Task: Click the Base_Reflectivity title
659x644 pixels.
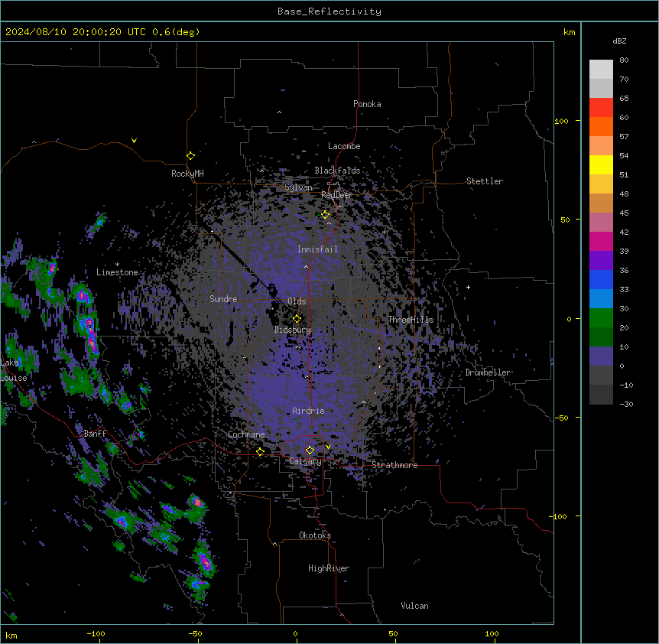Action: pyautogui.click(x=329, y=11)
